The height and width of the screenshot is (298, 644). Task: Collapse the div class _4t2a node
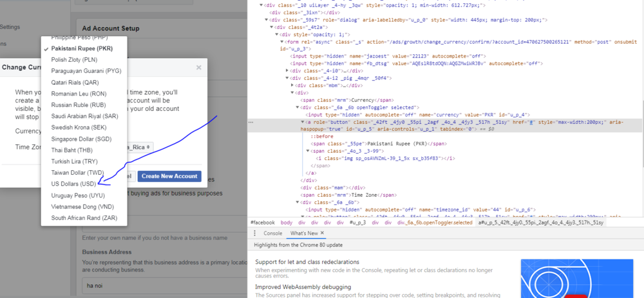pyautogui.click(x=272, y=27)
